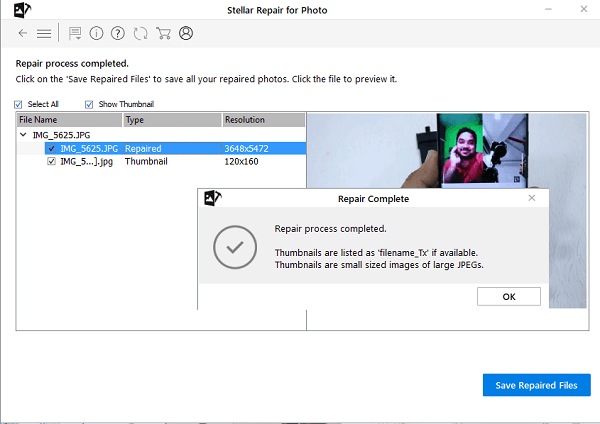600x424 pixels.
Task: Click OK in the Repair Complete dialog
Action: click(509, 297)
